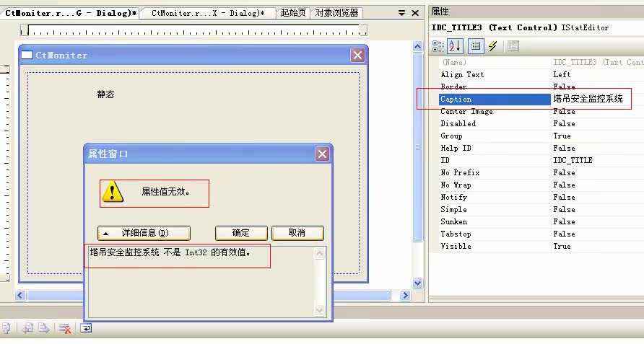644x344 pixels.
Task: Click the clear all red X icon
Action: click(65, 328)
